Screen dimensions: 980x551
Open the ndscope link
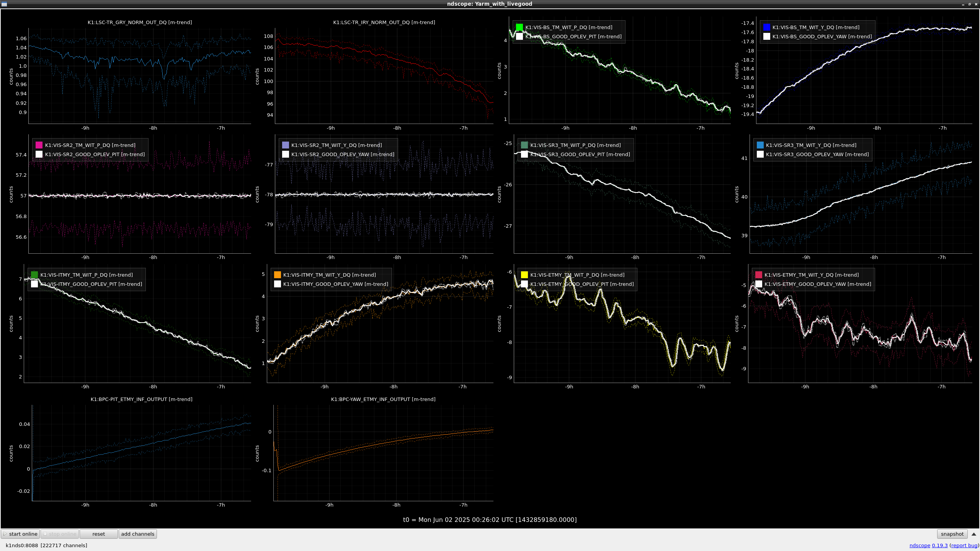pos(920,545)
